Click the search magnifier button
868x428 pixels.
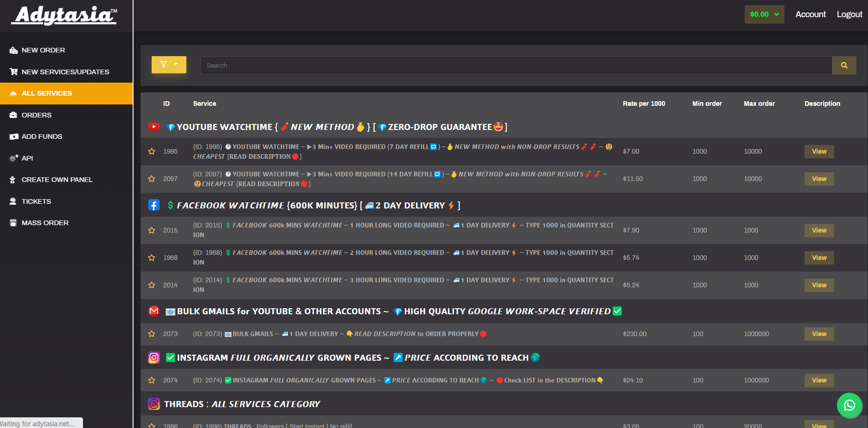(844, 65)
